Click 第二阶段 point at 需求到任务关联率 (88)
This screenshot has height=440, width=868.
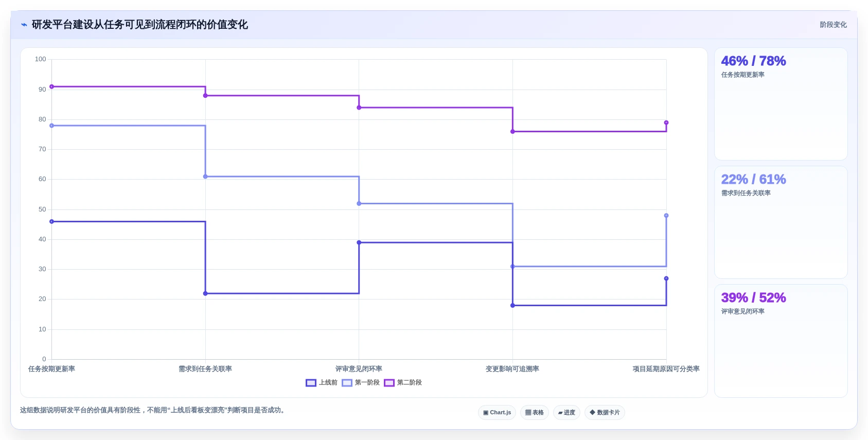(x=205, y=95)
